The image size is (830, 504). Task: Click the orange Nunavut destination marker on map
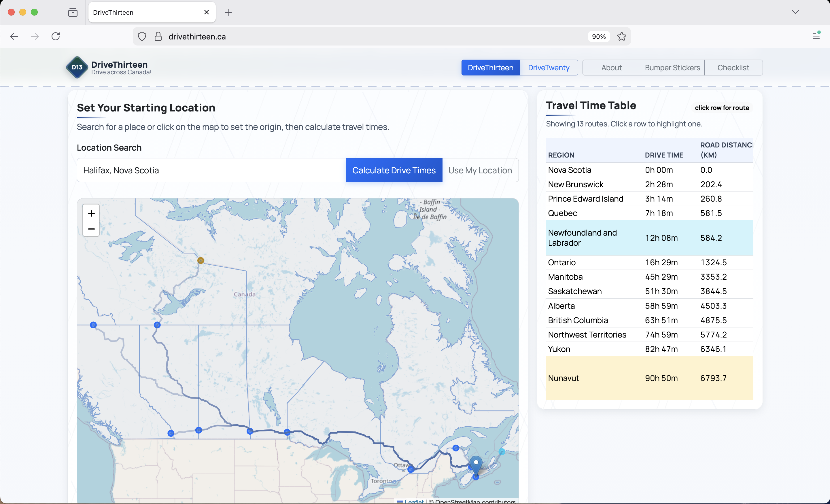201,260
